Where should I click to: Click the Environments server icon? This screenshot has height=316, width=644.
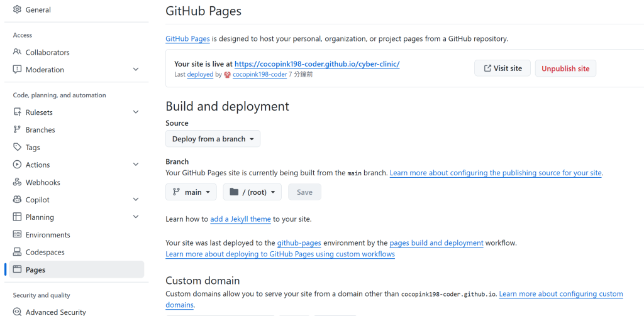pos(17,234)
